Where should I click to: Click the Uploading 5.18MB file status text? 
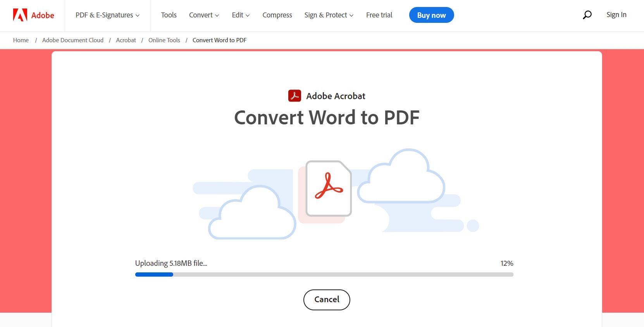pos(171,263)
